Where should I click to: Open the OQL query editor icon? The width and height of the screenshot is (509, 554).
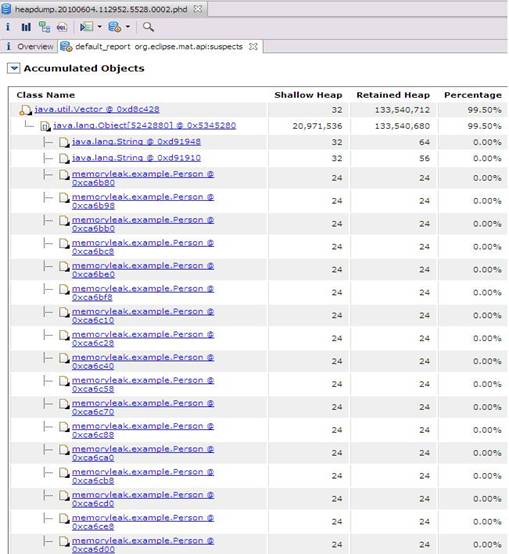[62, 27]
